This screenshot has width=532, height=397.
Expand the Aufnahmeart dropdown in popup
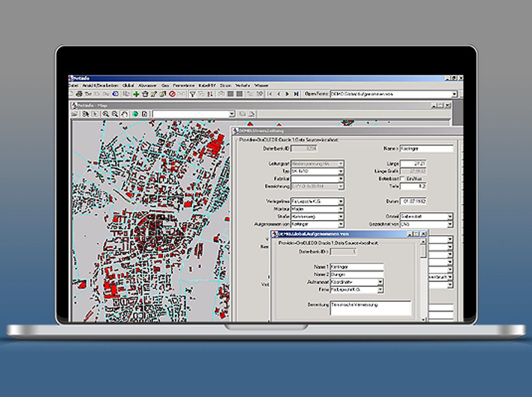[x=380, y=282]
